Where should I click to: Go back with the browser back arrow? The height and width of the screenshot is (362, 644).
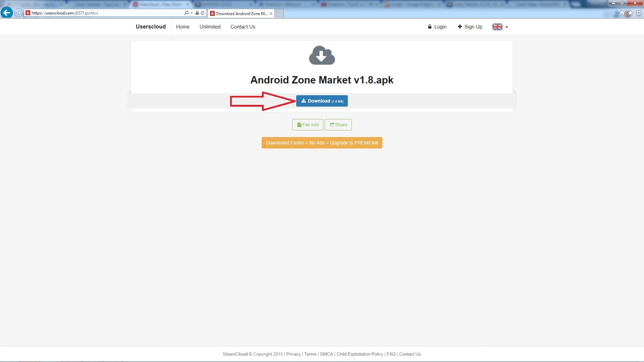7,12
